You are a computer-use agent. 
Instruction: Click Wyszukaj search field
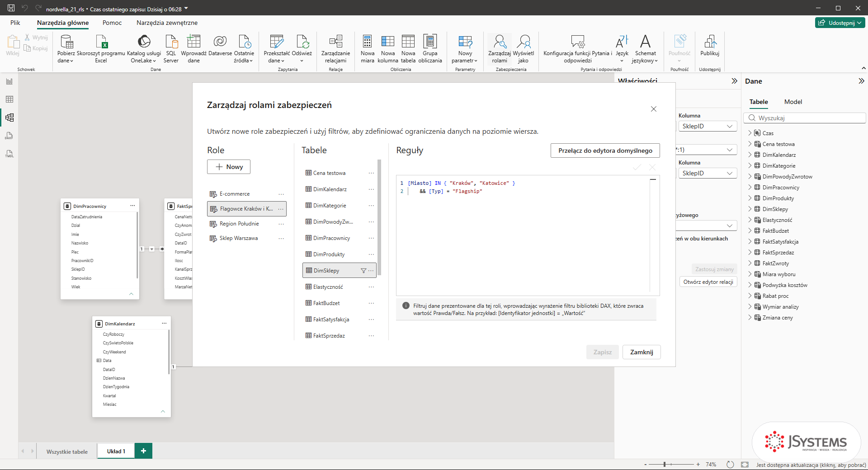(x=805, y=118)
